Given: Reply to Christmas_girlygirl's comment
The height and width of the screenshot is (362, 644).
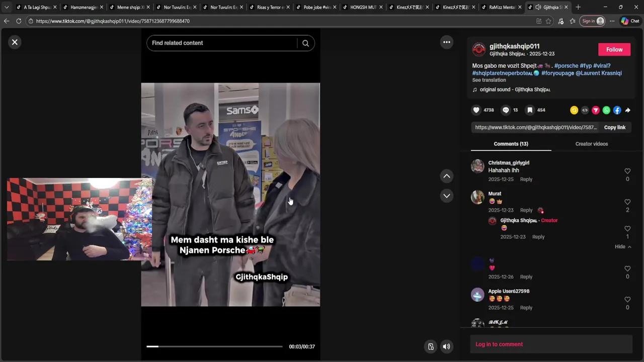Looking at the screenshot, I should pos(526,179).
